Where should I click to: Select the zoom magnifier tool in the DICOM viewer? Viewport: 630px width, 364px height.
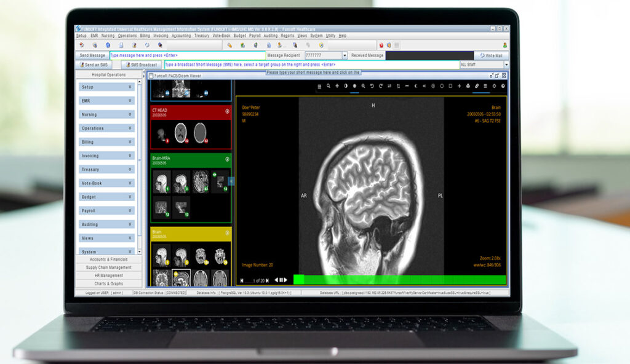(x=329, y=86)
